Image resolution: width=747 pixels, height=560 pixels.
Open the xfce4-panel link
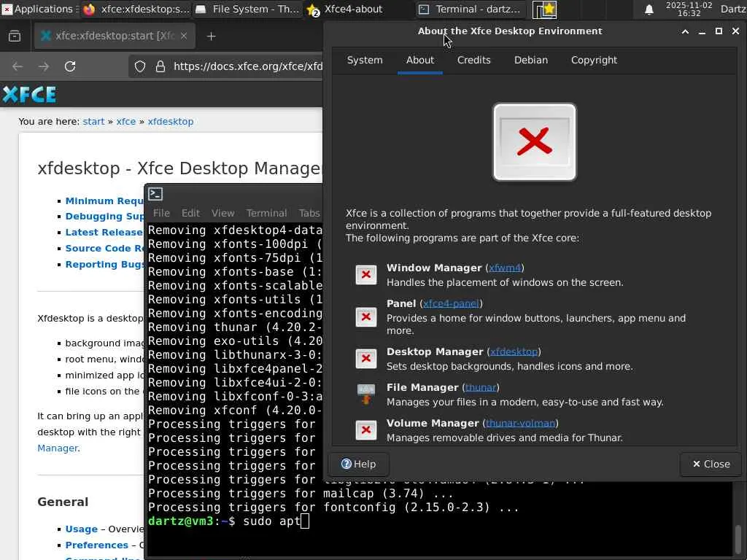click(x=451, y=304)
